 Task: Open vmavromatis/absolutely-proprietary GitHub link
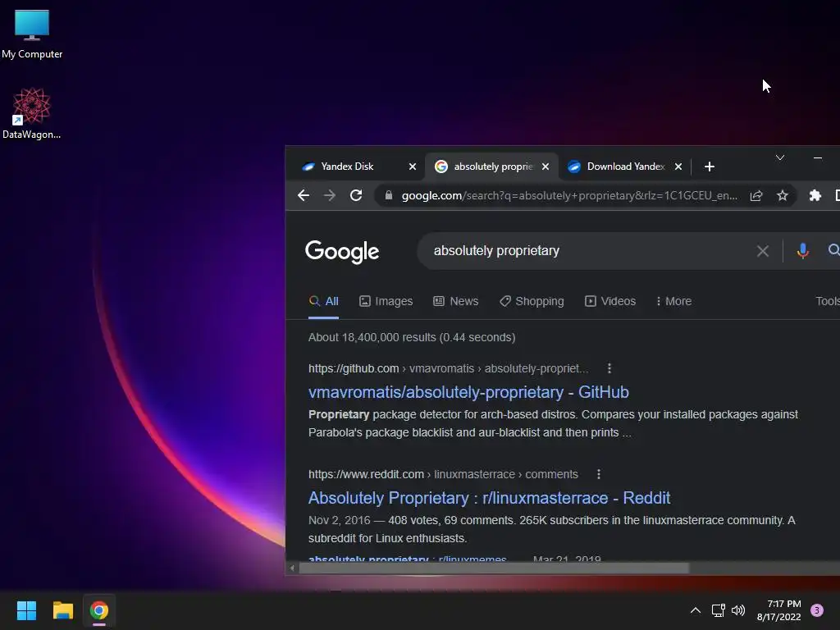[x=468, y=392]
